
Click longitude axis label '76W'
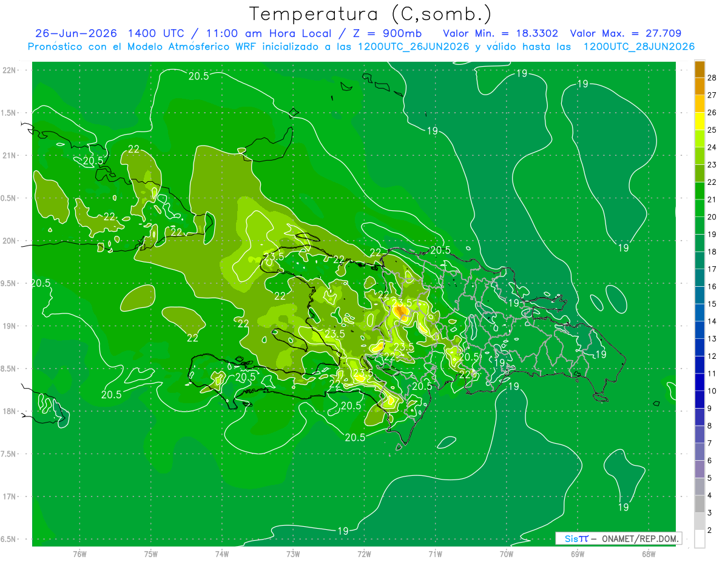[x=79, y=554]
